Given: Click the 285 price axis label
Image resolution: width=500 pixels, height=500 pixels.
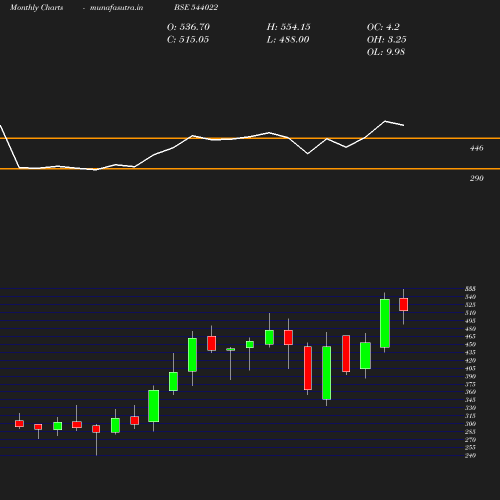Looking at the screenshot, I should point(470,432).
